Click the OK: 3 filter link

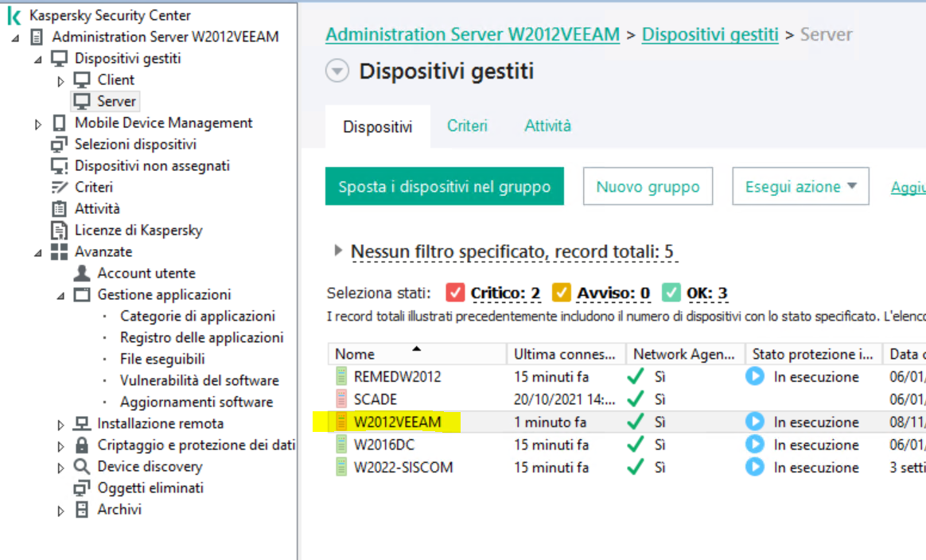point(707,293)
